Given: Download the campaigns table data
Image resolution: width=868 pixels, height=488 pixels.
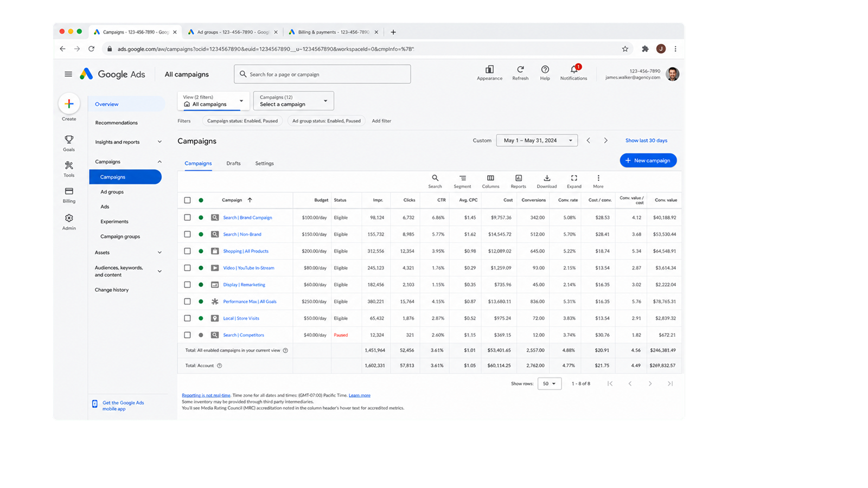Looking at the screenshot, I should click(x=546, y=182).
